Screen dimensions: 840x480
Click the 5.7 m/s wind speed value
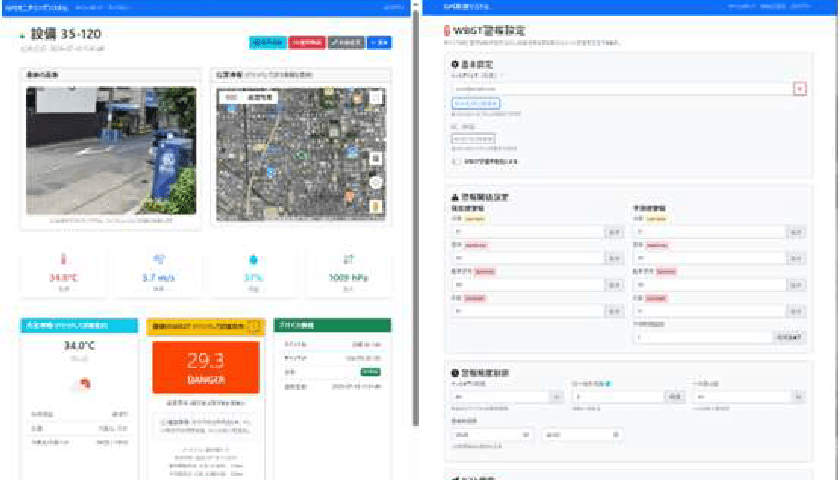point(159,278)
